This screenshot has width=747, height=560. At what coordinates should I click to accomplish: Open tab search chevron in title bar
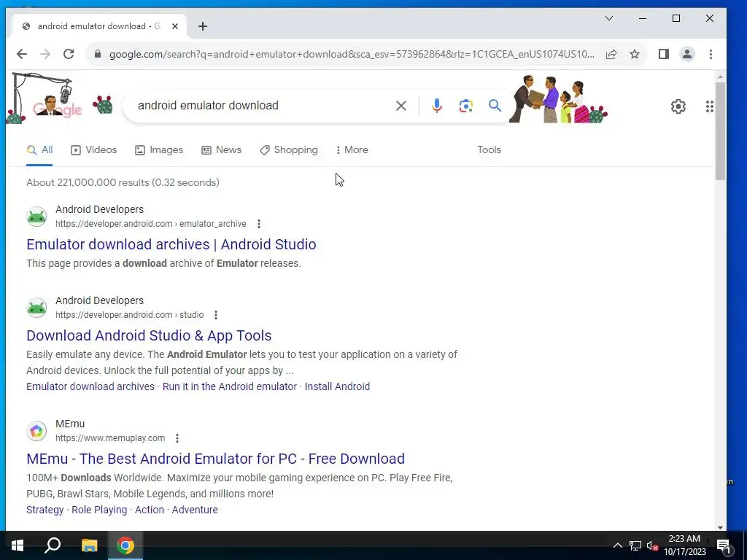tap(609, 18)
